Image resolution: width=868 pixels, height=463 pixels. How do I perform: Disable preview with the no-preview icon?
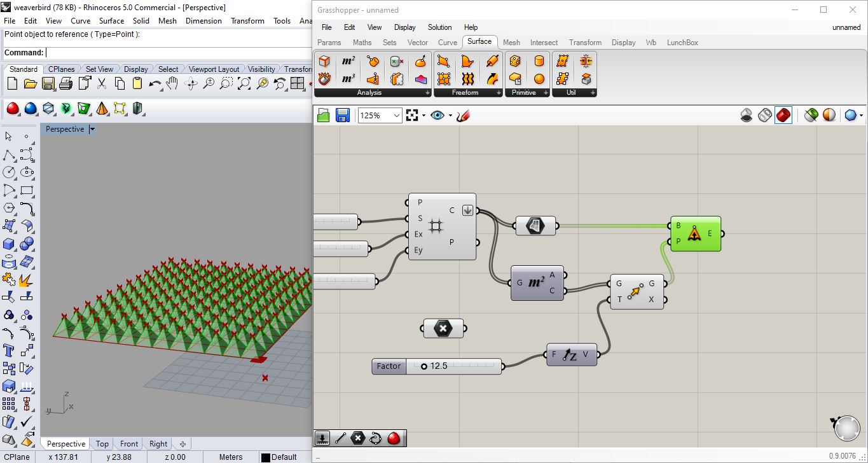tap(747, 115)
